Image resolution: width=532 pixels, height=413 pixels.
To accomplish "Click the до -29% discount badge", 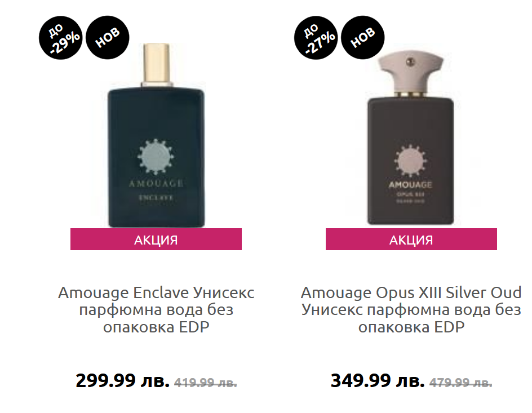I will (x=61, y=38).
